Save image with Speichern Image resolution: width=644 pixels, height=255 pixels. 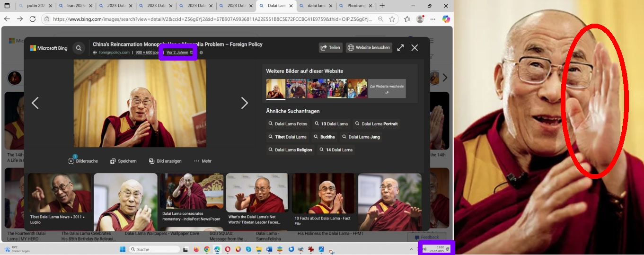coord(124,161)
